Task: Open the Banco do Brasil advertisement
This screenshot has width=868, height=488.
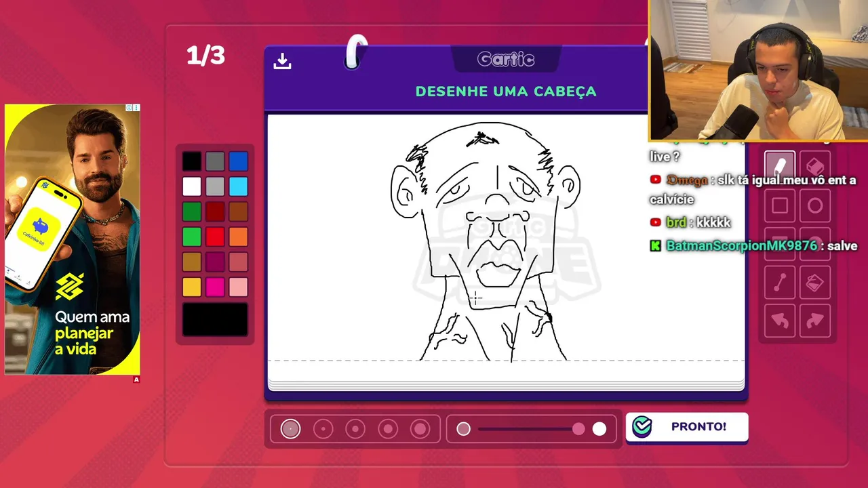Action: pyautogui.click(x=73, y=239)
